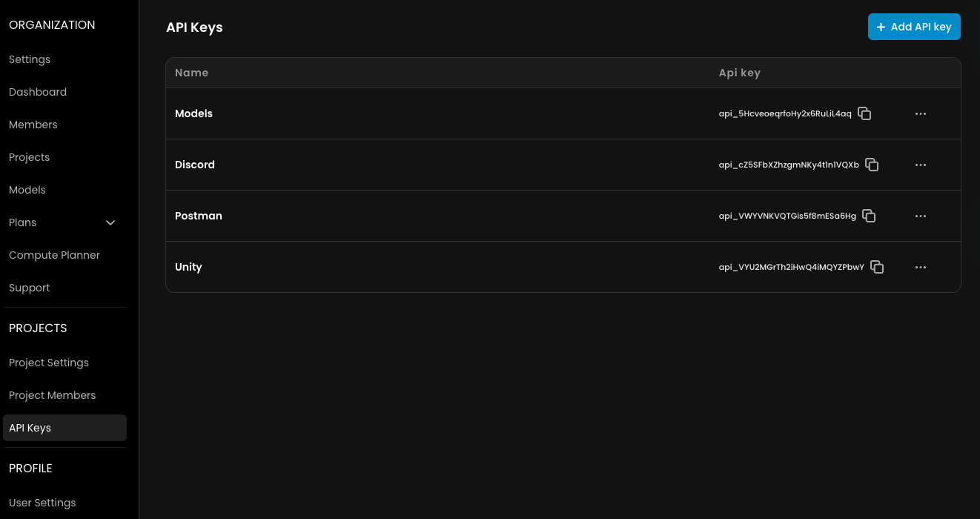Copy the Postman API key
The image size is (980, 519).
tap(869, 216)
